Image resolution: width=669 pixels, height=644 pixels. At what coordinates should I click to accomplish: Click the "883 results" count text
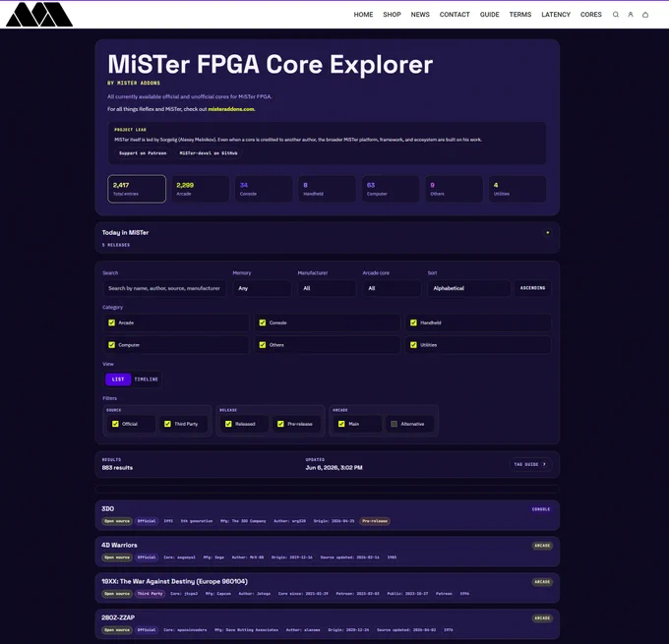[x=117, y=468]
